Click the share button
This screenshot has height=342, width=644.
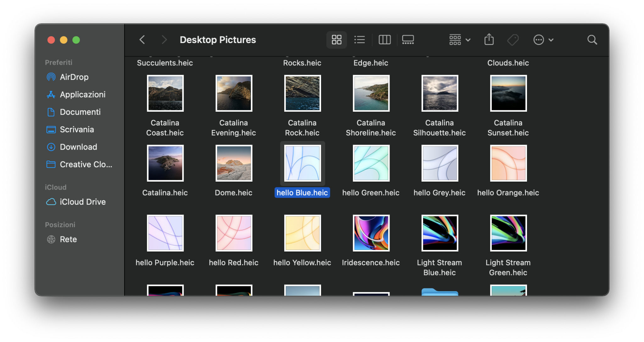[x=489, y=40]
